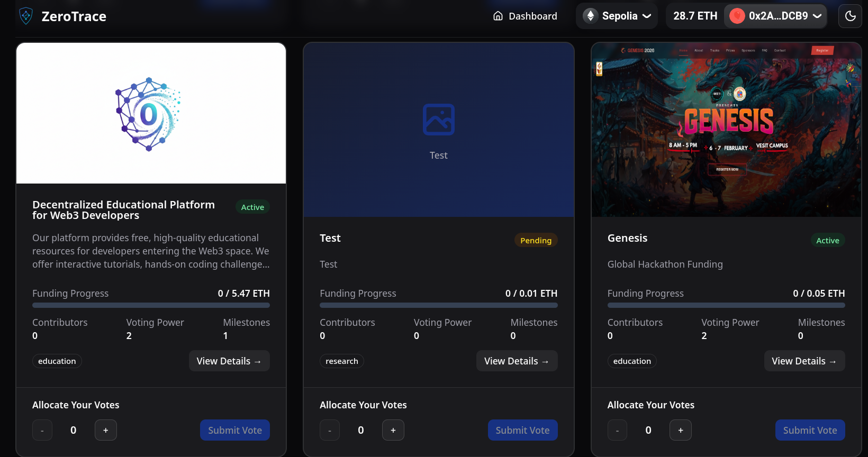Open the Genesis project banner thumbnail

(726, 130)
